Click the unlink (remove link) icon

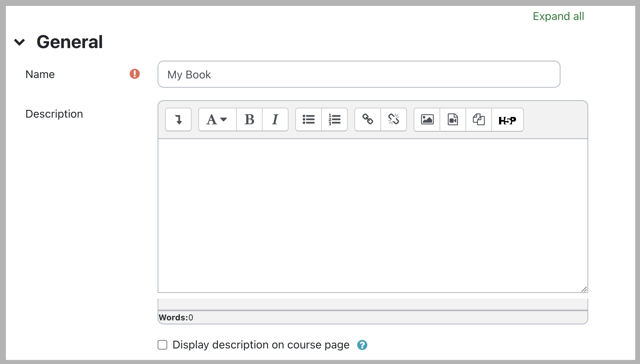[x=394, y=119]
